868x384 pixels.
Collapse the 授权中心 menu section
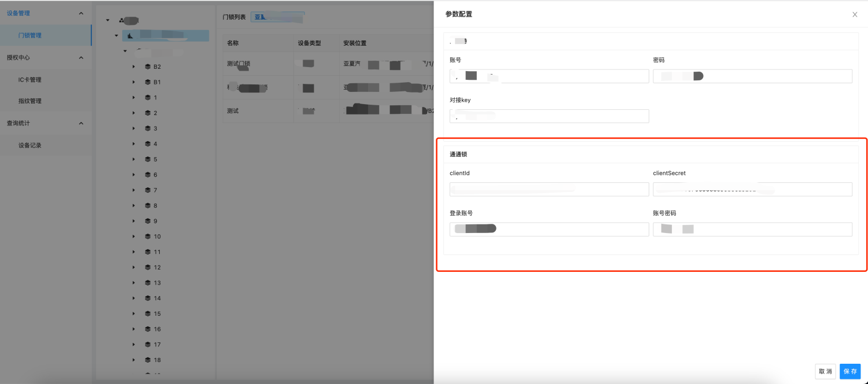pyautogui.click(x=80, y=58)
